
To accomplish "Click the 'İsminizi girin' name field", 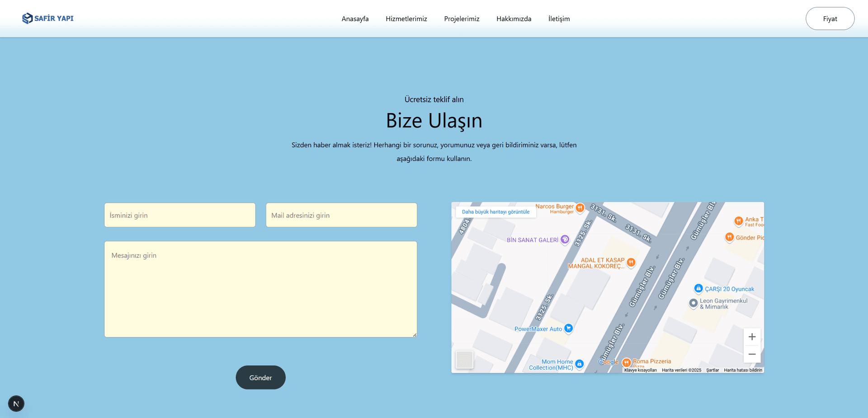I will pos(179,215).
